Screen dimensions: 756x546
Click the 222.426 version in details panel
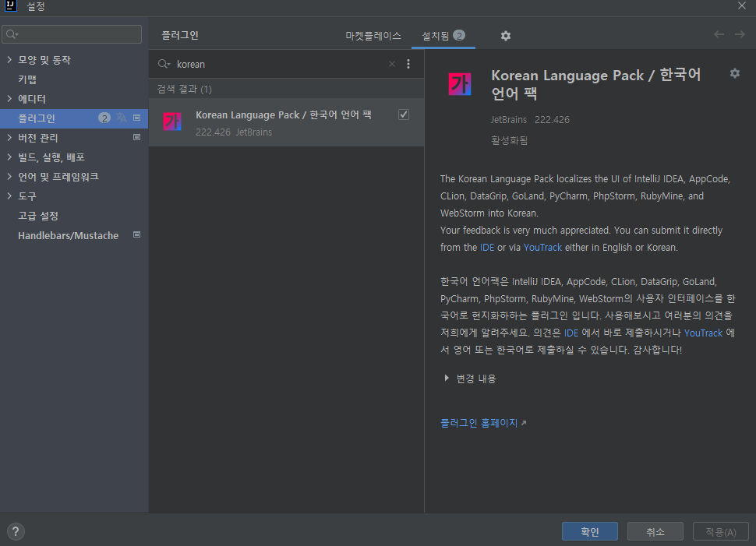coord(552,119)
